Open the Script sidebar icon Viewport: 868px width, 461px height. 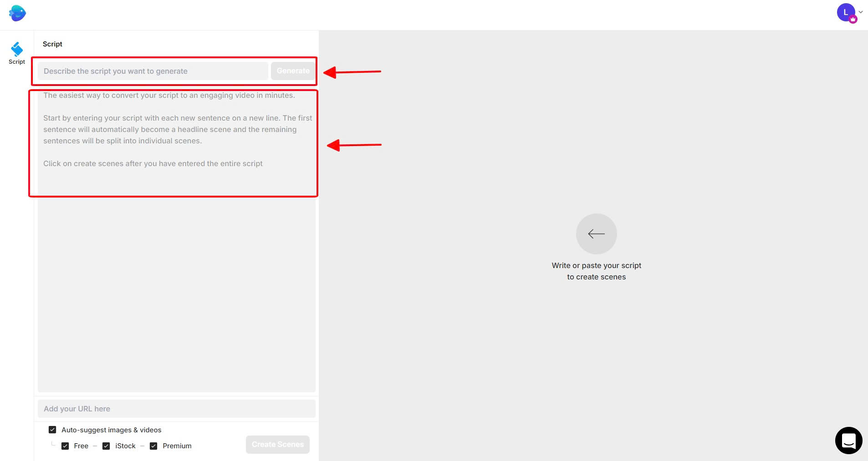coord(17,53)
